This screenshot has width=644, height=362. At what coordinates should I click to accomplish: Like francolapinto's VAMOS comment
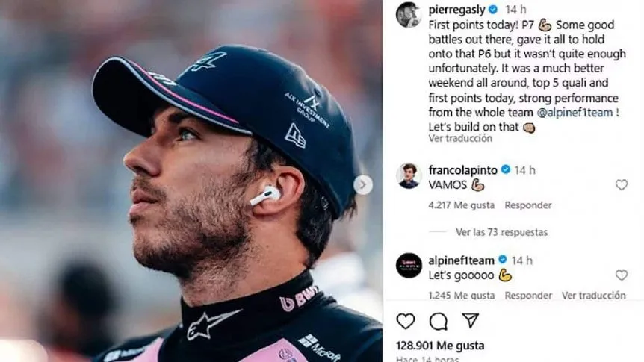pos(622,184)
